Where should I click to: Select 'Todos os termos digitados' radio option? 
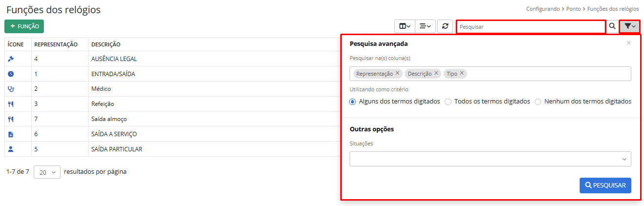tap(448, 102)
